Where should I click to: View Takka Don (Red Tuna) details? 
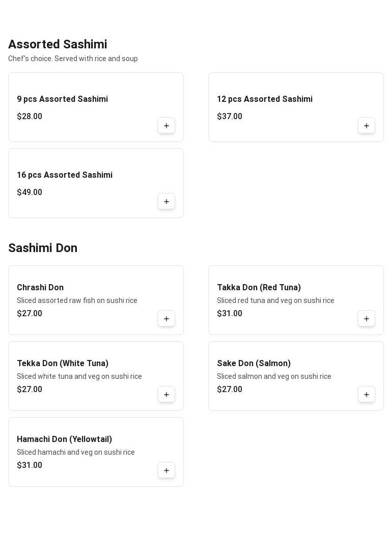259,288
